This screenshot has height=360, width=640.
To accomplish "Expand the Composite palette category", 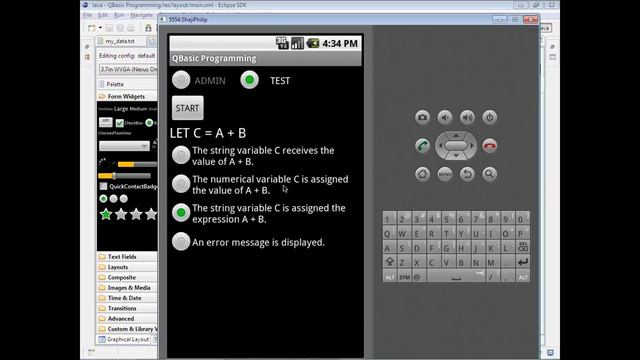I will (122, 277).
